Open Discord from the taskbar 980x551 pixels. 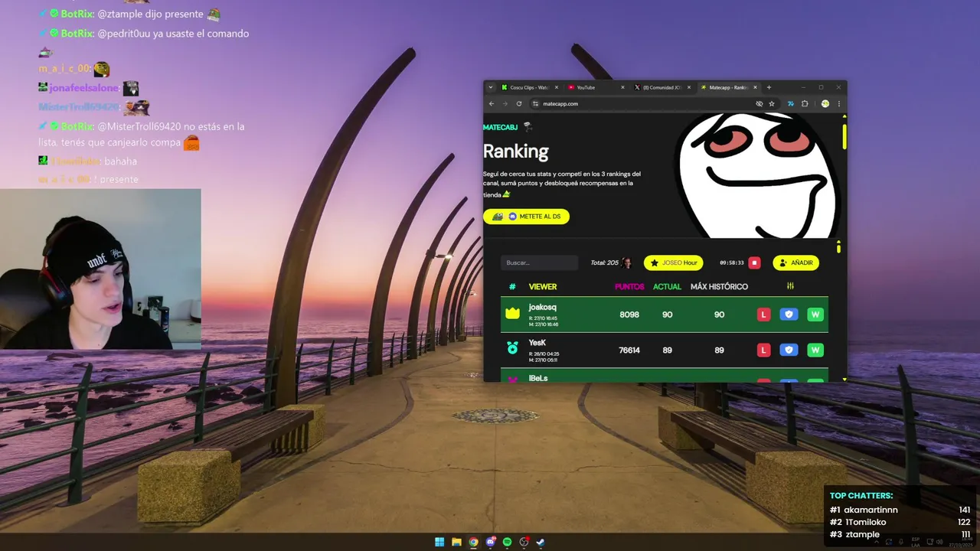(490, 542)
